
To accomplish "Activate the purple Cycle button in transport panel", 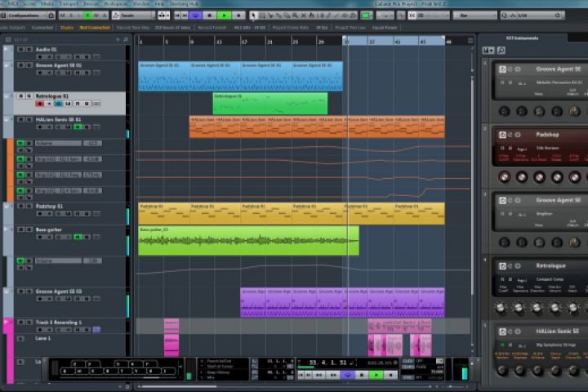I will pos(346,375).
